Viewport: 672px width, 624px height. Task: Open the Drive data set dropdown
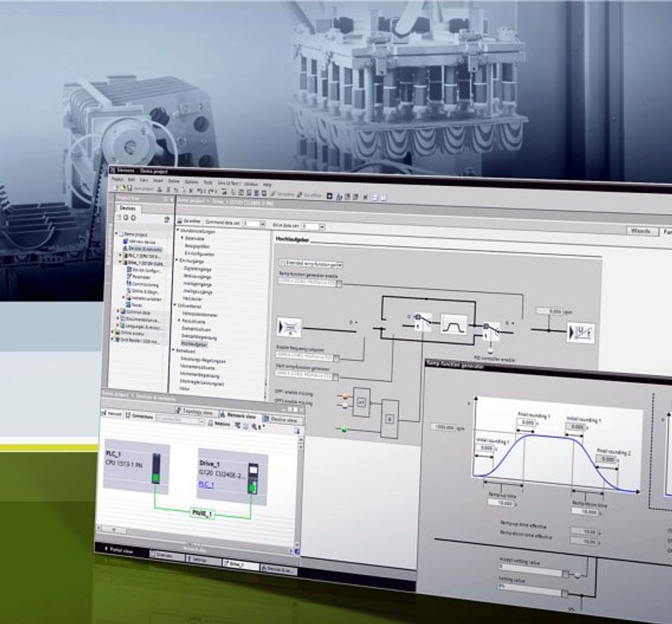pyautogui.click(x=322, y=226)
